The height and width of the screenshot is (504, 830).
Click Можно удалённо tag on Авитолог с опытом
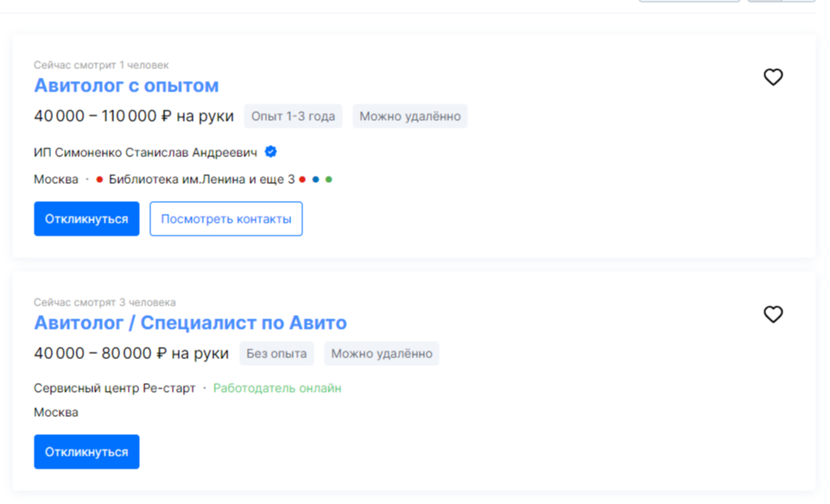pyautogui.click(x=410, y=117)
